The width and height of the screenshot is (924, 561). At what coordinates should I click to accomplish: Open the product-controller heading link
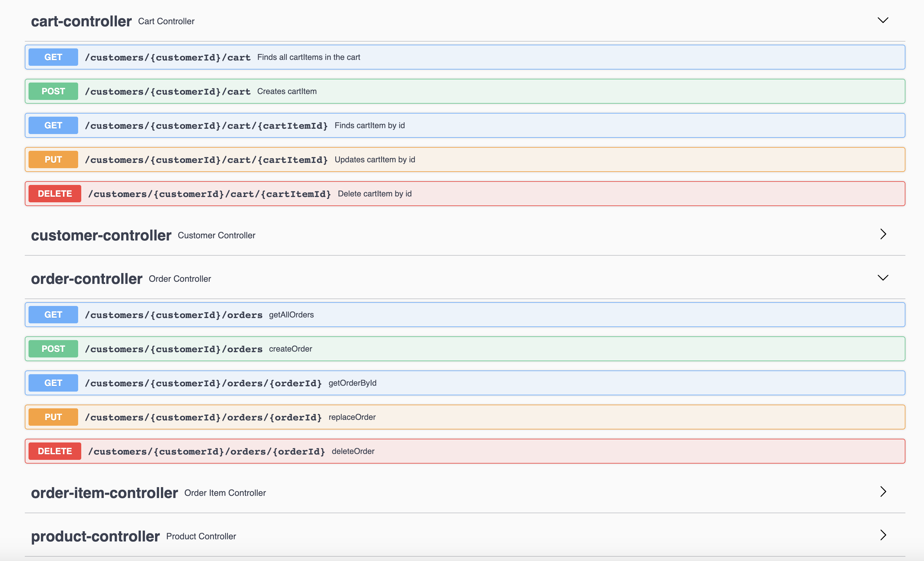point(95,536)
